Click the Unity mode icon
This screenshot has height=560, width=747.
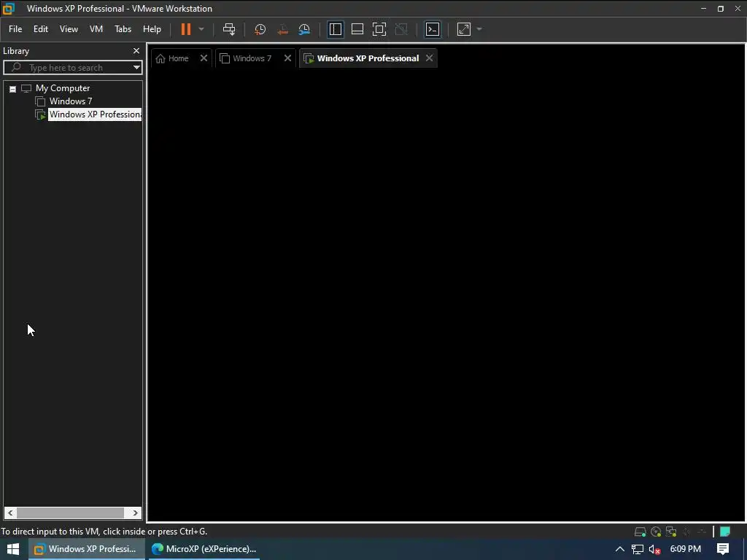click(401, 29)
